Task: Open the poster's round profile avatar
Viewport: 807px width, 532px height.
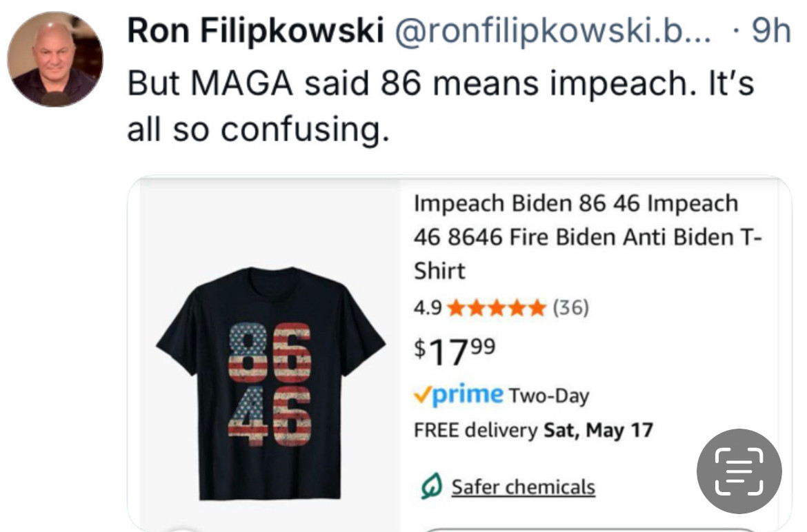Action: click(x=55, y=59)
